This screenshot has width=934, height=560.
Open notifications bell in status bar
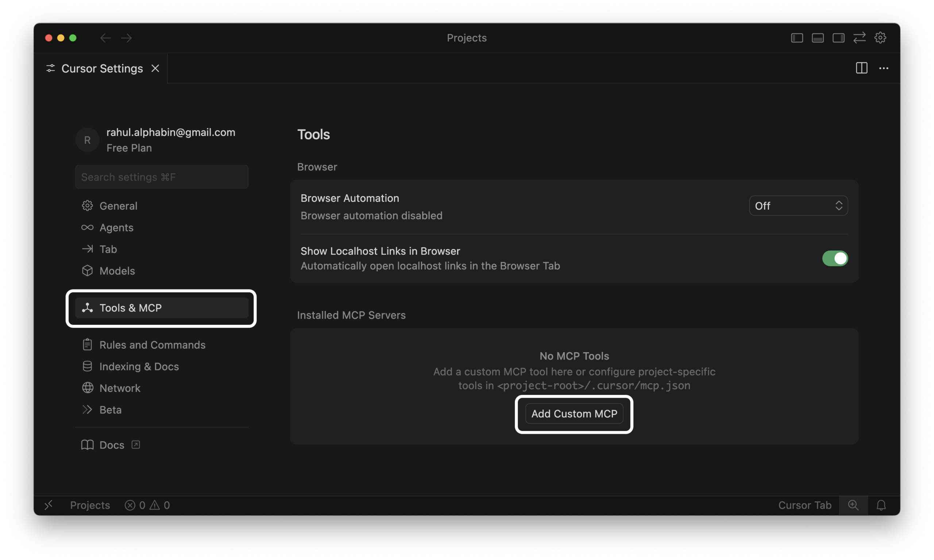[x=881, y=505]
